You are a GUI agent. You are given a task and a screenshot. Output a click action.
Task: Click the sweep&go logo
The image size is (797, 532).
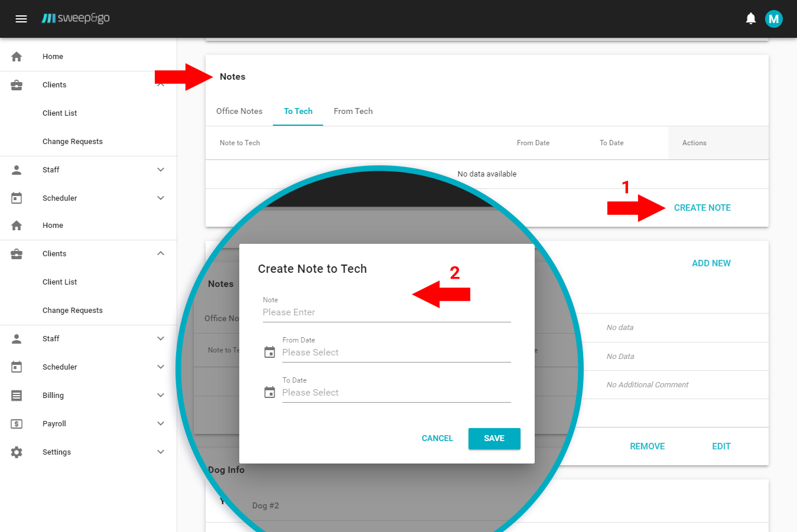(76, 18)
